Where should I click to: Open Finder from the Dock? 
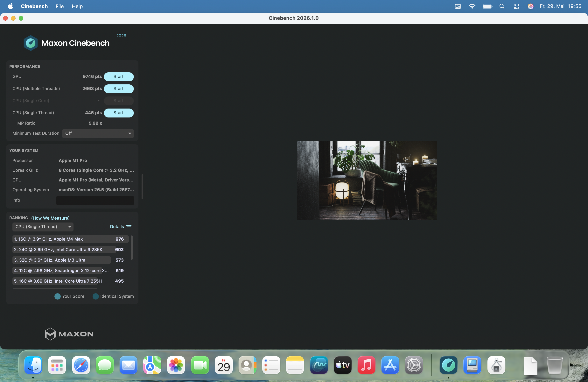(33, 365)
